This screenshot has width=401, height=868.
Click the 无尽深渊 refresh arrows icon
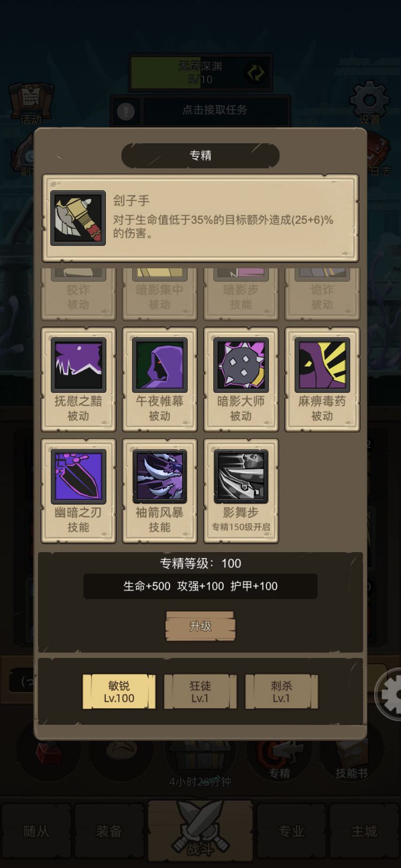pyautogui.click(x=256, y=73)
